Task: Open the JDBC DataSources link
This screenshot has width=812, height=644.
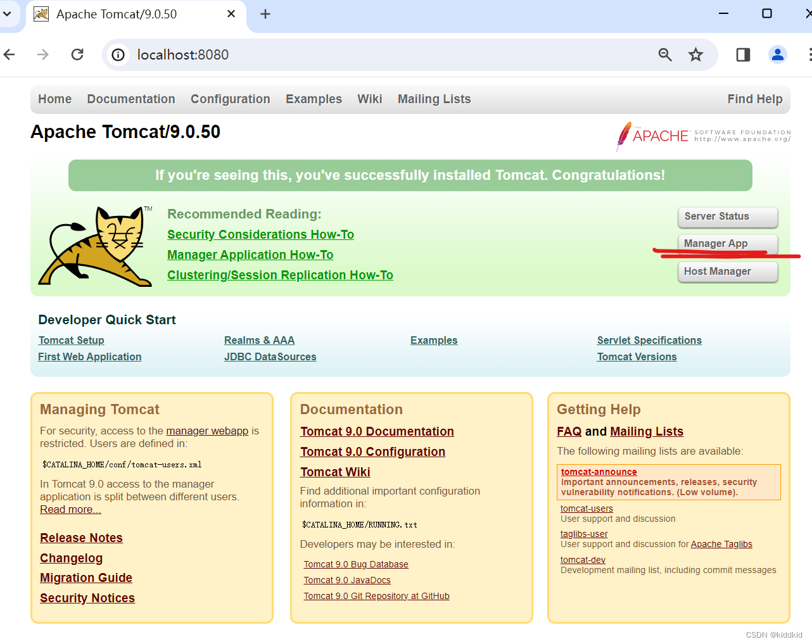Action: [x=270, y=357]
